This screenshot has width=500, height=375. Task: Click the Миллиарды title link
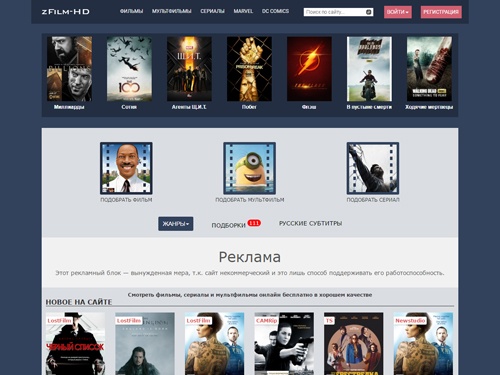pos(69,107)
